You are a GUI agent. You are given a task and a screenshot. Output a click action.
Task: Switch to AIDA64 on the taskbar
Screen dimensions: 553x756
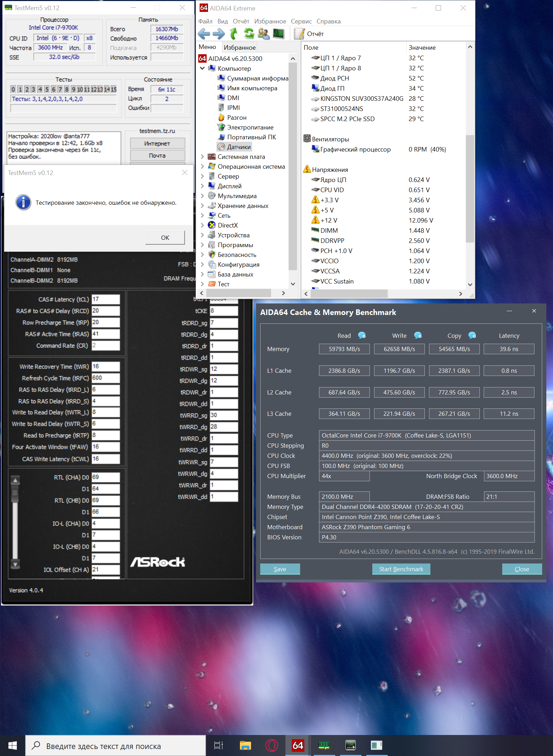(x=298, y=746)
